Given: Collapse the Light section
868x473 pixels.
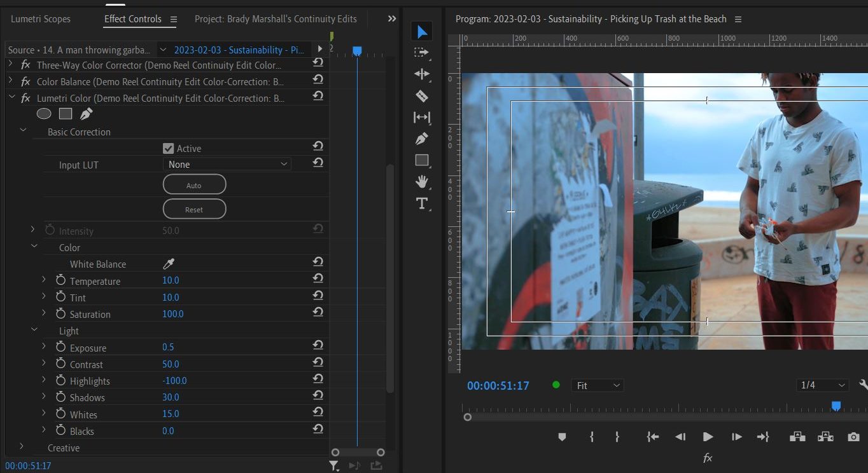Looking at the screenshot, I should click(x=34, y=330).
